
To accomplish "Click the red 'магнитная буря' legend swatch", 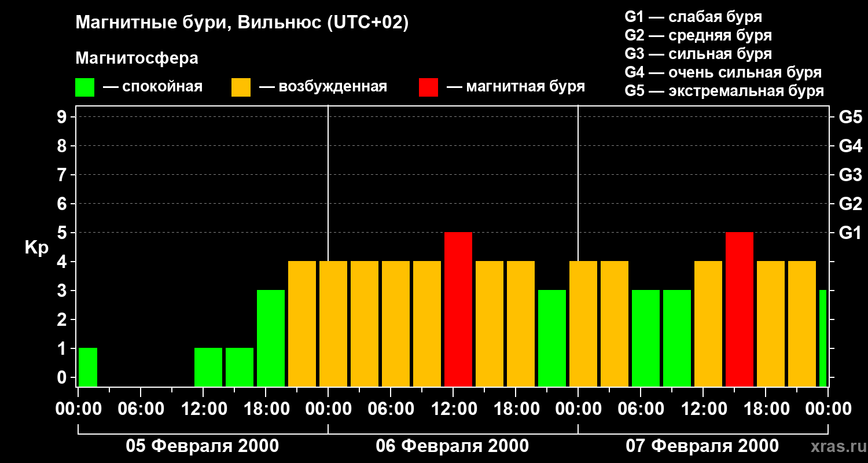I will pos(428,87).
